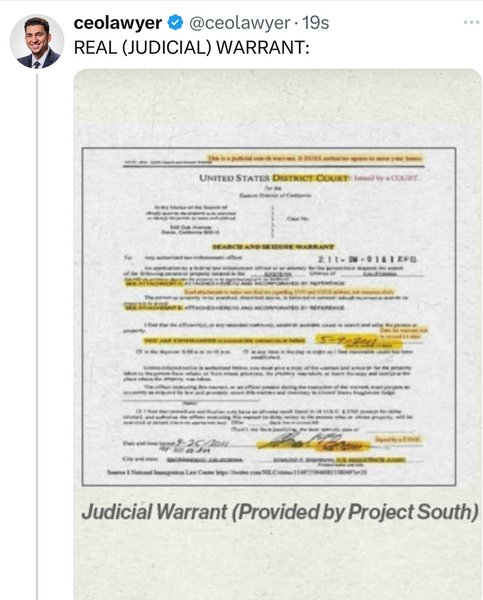Select the REAL (JUDICIAL) WARRANT tweet text
The width and height of the screenshot is (483, 600).
click(191, 48)
